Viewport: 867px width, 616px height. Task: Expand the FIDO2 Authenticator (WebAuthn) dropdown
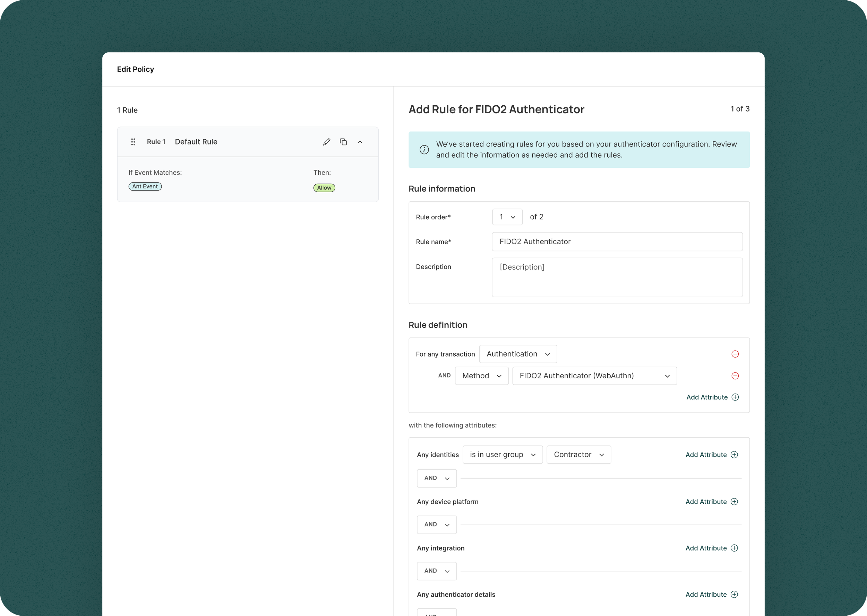point(594,376)
